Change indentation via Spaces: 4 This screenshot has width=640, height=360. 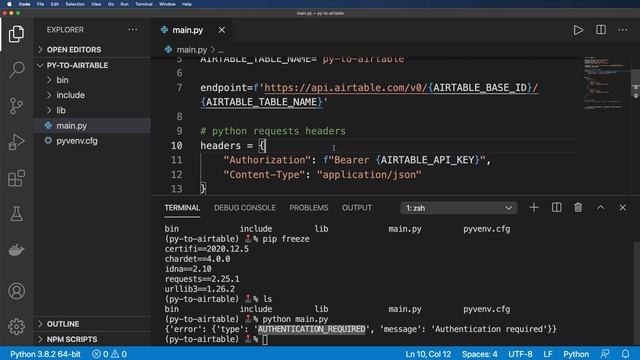[x=480, y=354]
